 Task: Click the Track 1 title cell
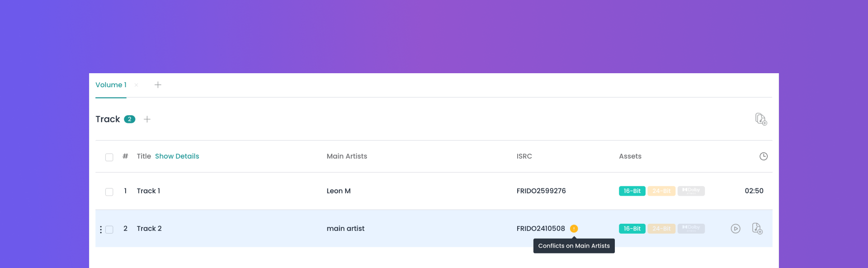tap(148, 191)
